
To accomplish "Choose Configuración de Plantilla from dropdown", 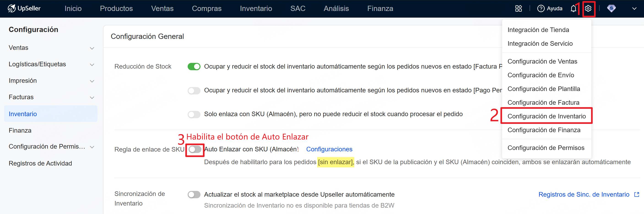I will click(544, 89).
